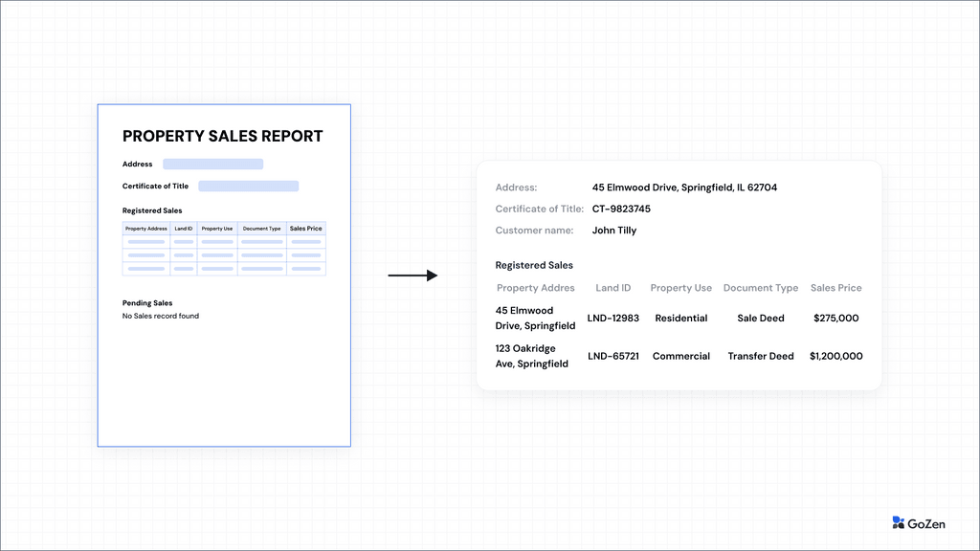Click the Certificate of Title value CT-9823745
This screenshot has width=980, height=551.
click(x=619, y=209)
